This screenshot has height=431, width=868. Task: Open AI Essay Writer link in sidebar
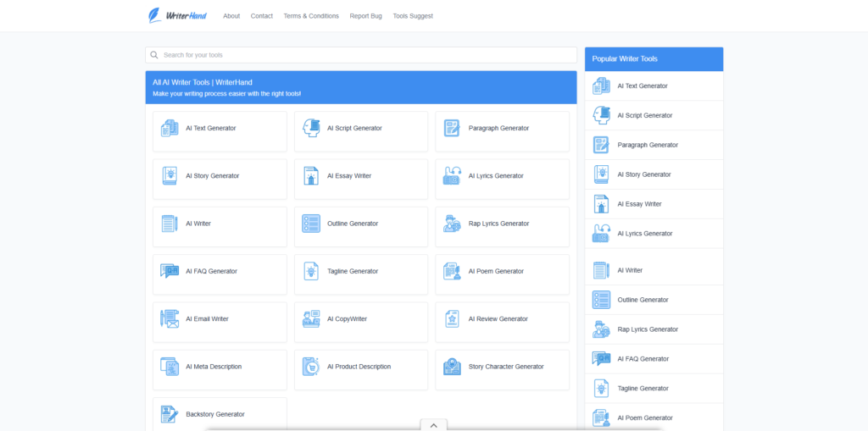639,204
